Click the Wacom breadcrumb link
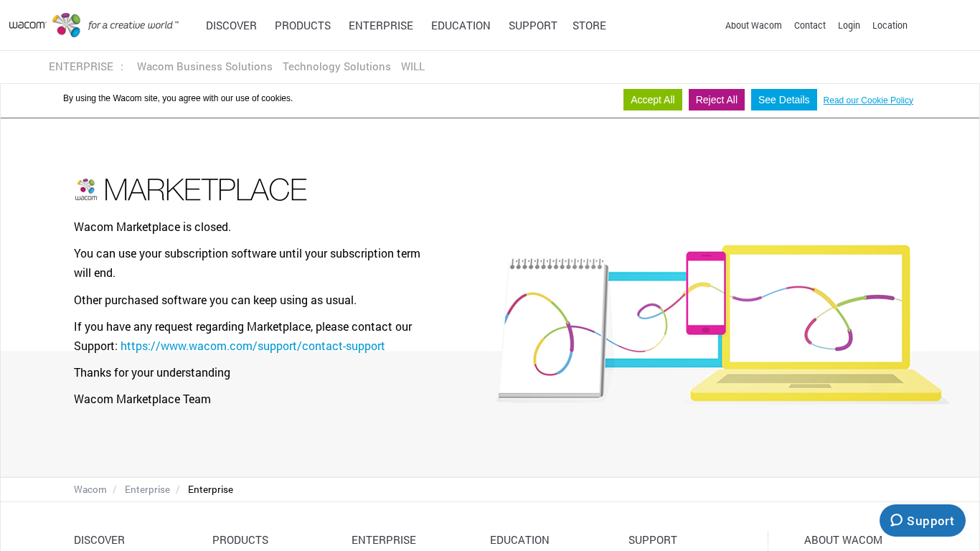 click(x=90, y=489)
